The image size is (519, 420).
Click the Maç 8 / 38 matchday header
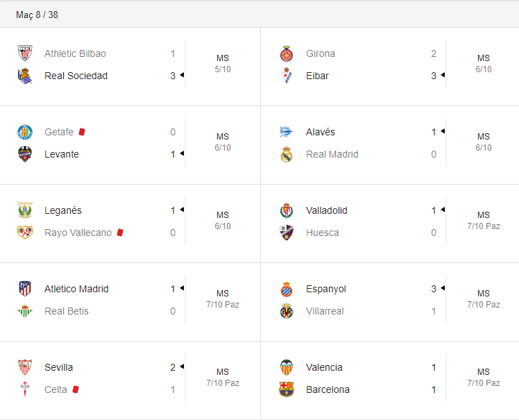coord(37,15)
